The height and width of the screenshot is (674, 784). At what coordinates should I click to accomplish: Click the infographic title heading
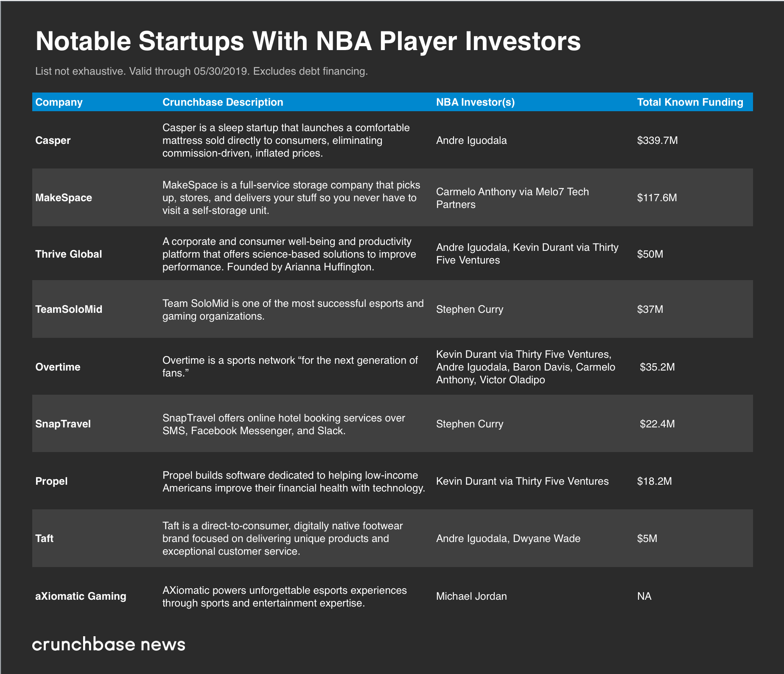click(x=308, y=41)
